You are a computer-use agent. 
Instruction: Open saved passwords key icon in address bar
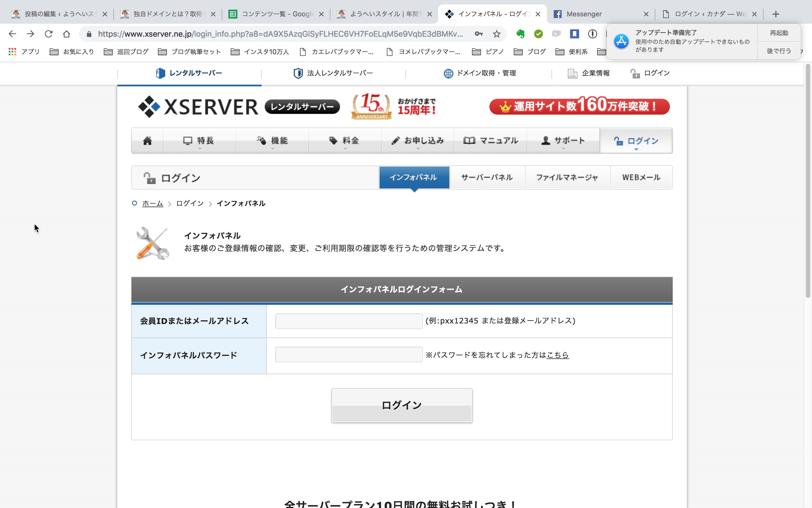point(479,34)
